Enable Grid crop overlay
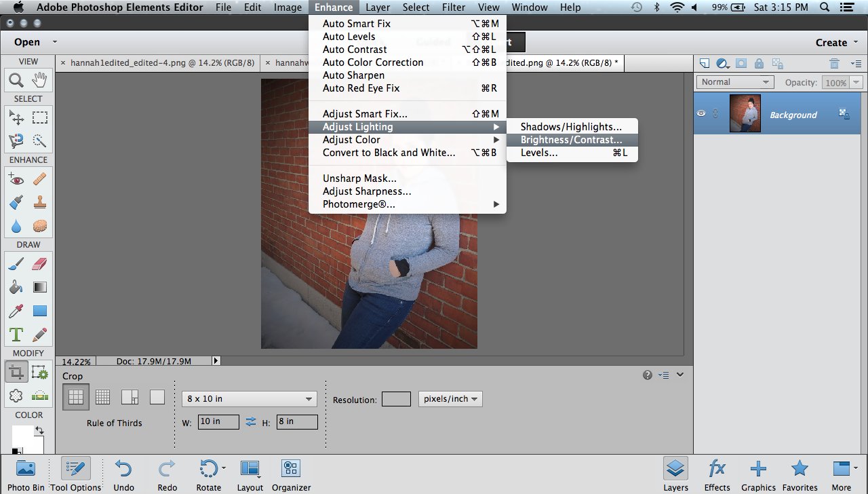This screenshot has width=868, height=494. coord(102,396)
